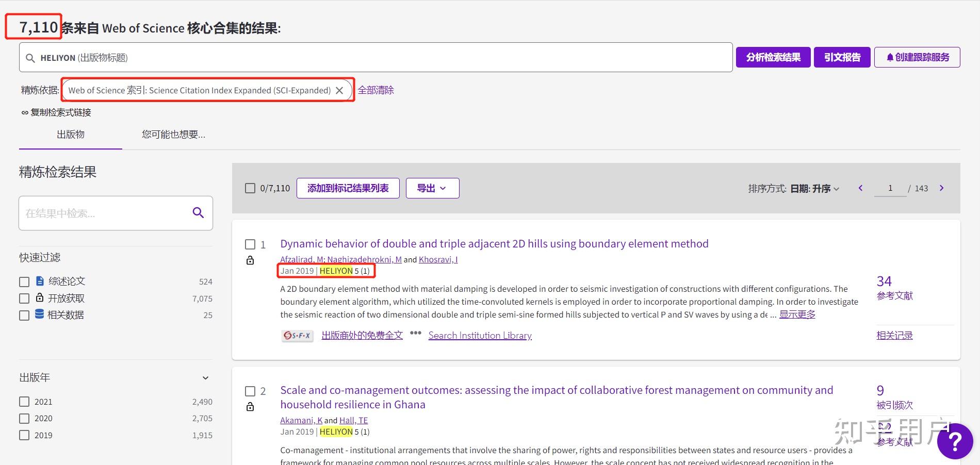
Task: Click the copy query link icon
Action: pyautogui.click(x=25, y=112)
